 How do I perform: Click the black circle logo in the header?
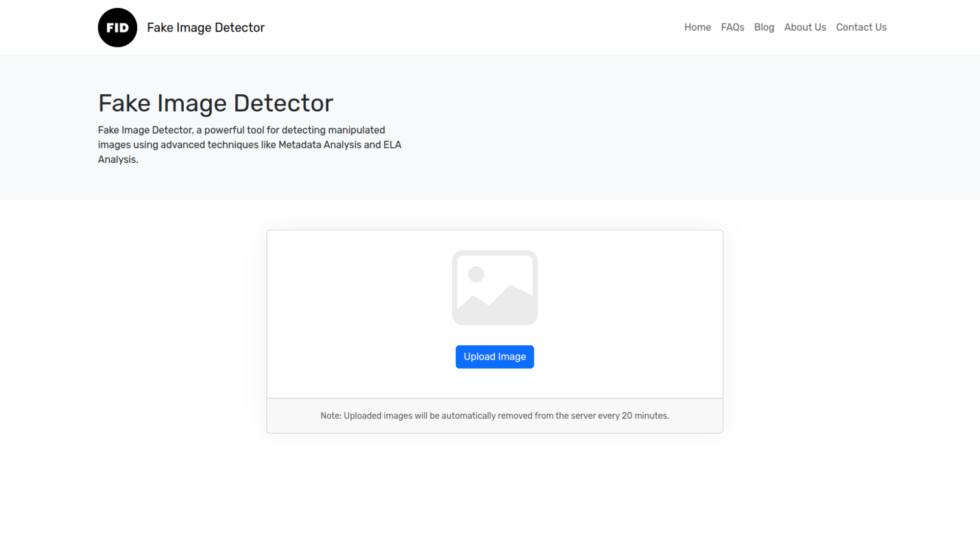point(117,27)
